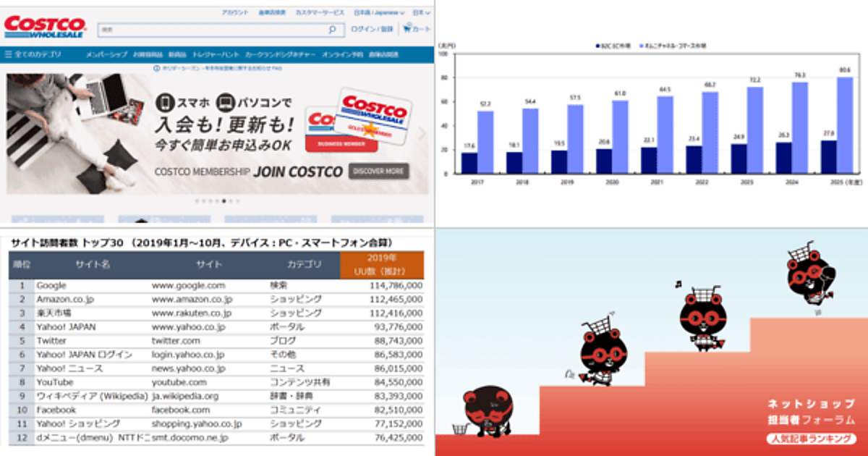Image resolution: width=868 pixels, height=456 pixels.
Task: Select the last carousel indicator dot
Action: point(238,200)
